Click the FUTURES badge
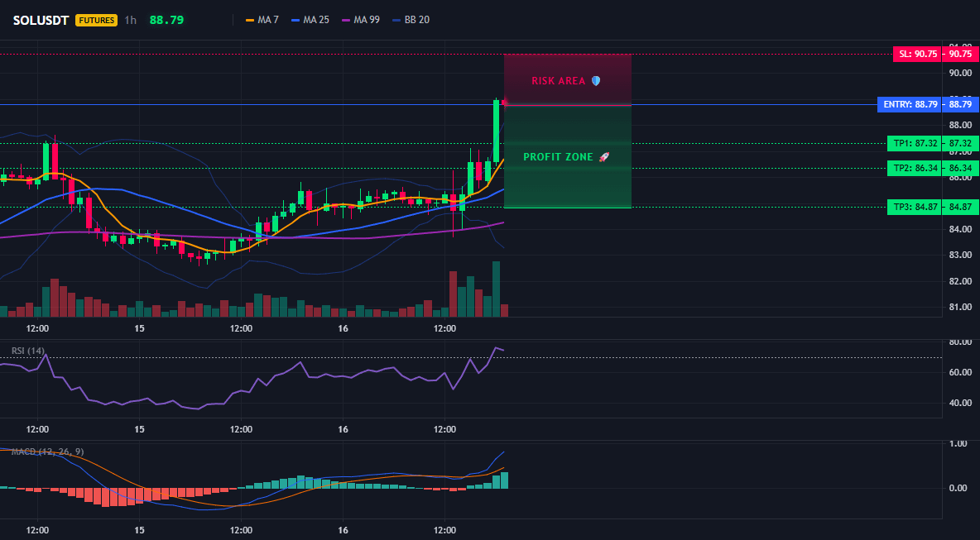The width and height of the screenshot is (980, 540). pos(96,20)
